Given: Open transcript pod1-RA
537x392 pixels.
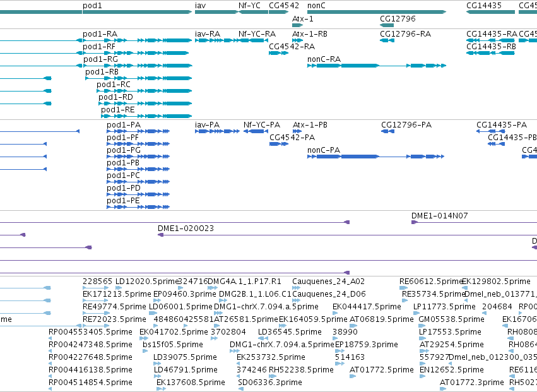Looking at the screenshot, I should tap(137, 40).
